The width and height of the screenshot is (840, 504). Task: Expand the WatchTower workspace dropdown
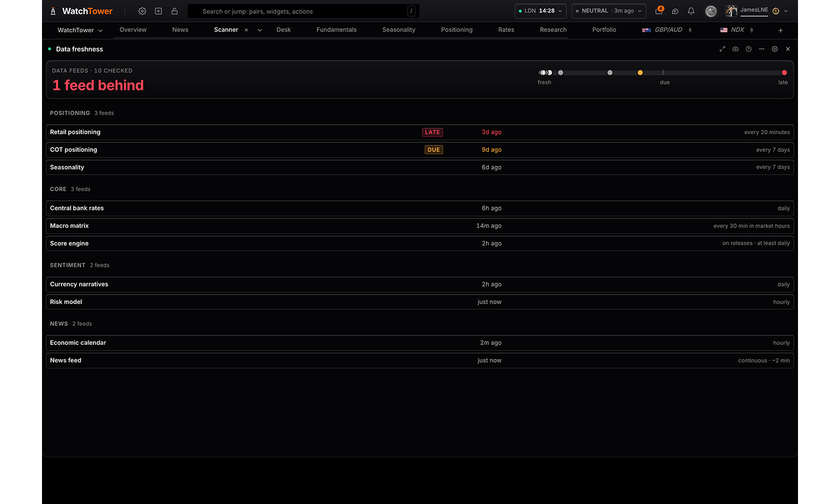click(x=100, y=30)
